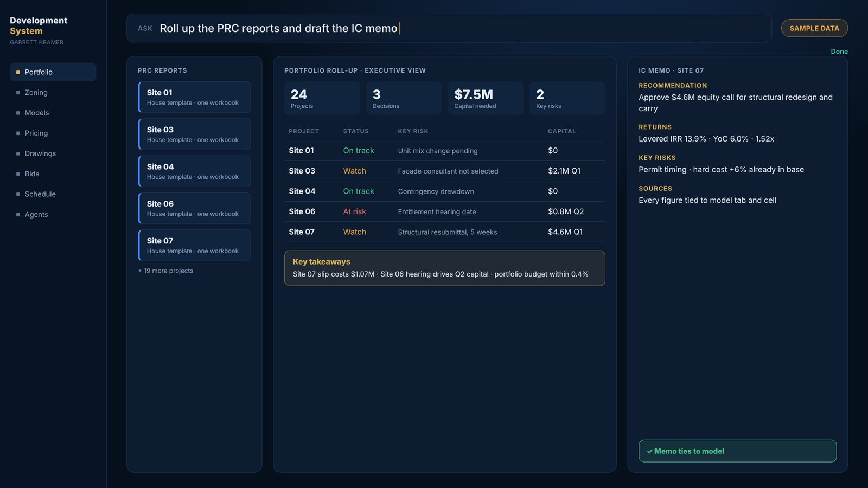The width and height of the screenshot is (868, 488).
Task: Open Bids from the sidebar
Action: [x=53, y=174]
